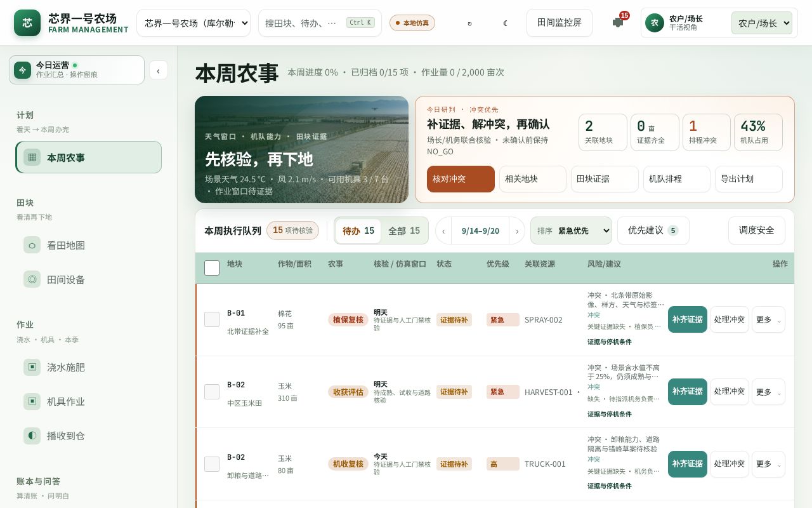This screenshot has height=508, width=812.
Task: Click the 调度安全 button
Action: (757, 231)
